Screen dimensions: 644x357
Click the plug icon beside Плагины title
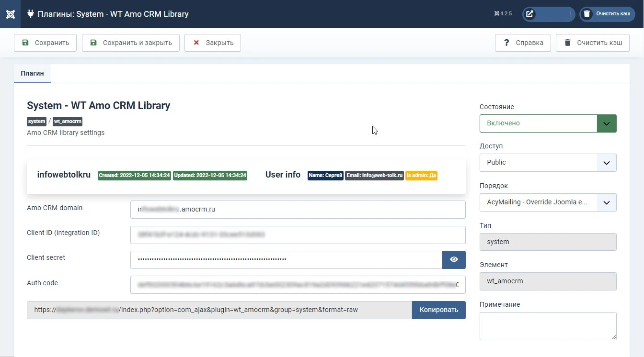(31, 14)
